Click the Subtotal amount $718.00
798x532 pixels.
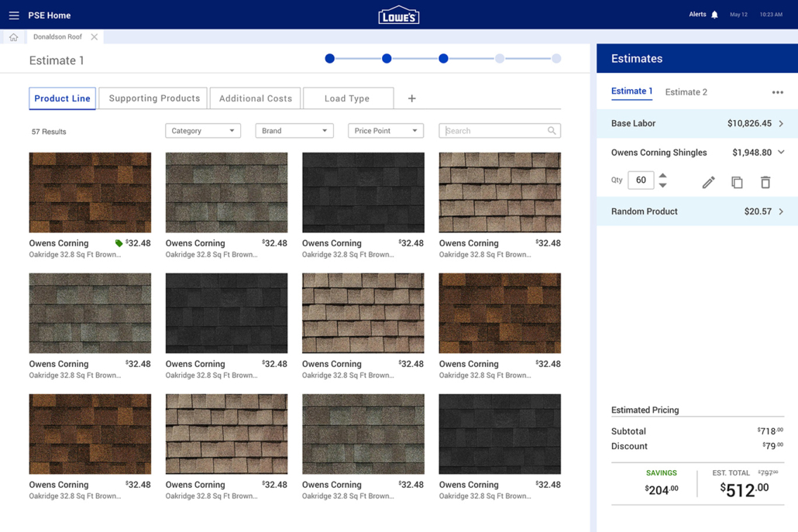(x=770, y=431)
